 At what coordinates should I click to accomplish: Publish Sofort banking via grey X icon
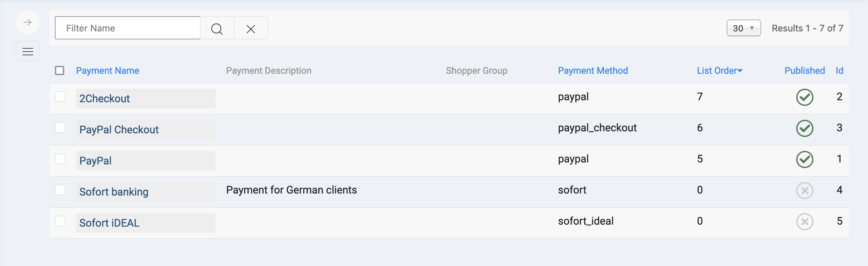point(804,191)
